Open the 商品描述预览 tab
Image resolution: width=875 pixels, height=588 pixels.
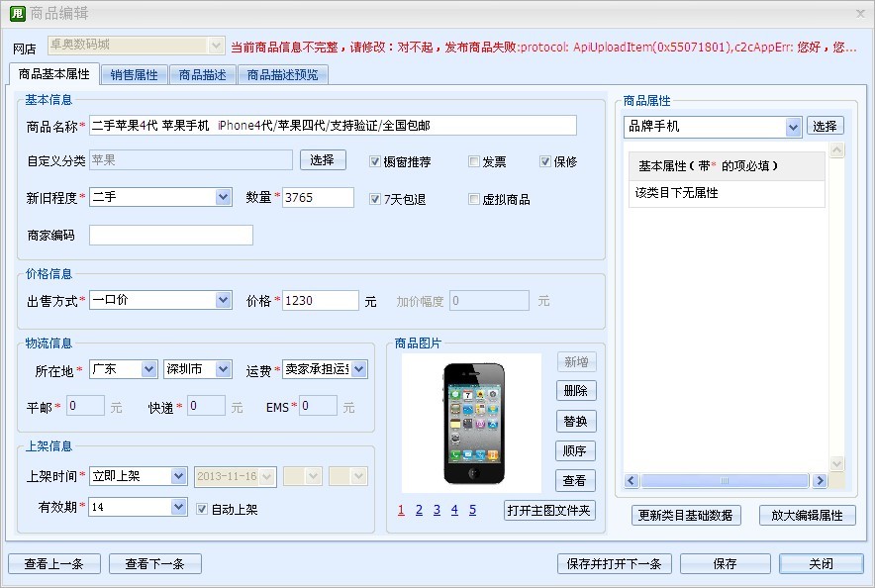pyautogui.click(x=282, y=75)
